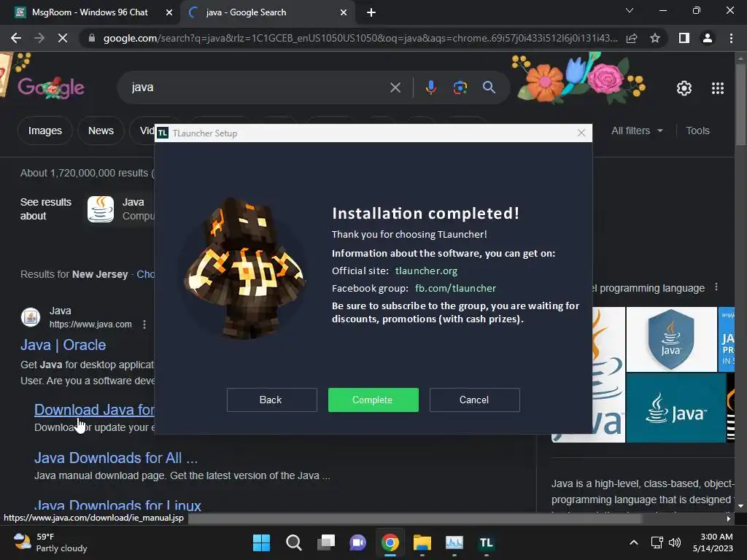
Task: Open search Tools
Action: point(697,131)
